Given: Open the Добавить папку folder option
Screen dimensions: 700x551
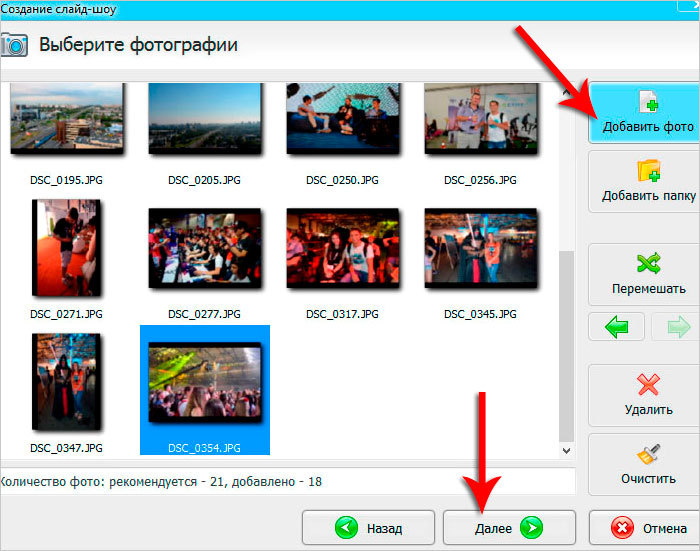Looking at the screenshot, I should (644, 181).
